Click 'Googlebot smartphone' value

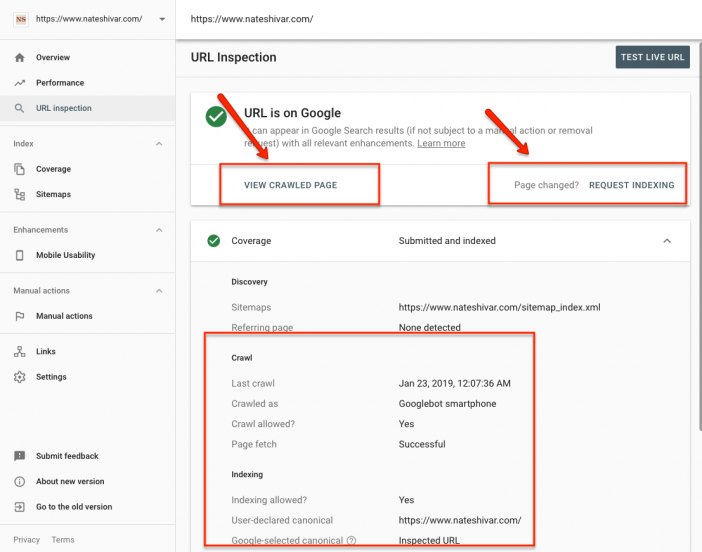[447, 404]
